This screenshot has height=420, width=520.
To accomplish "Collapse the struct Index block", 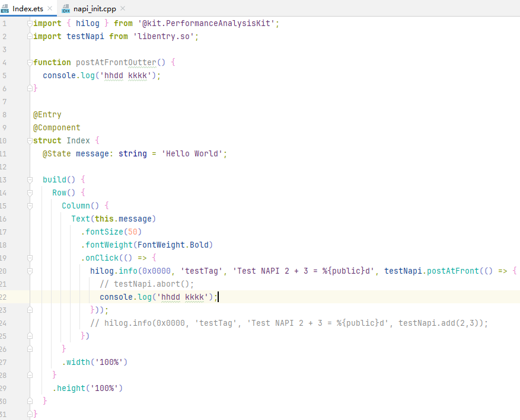I will pyautogui.click(x=30, y=140).
